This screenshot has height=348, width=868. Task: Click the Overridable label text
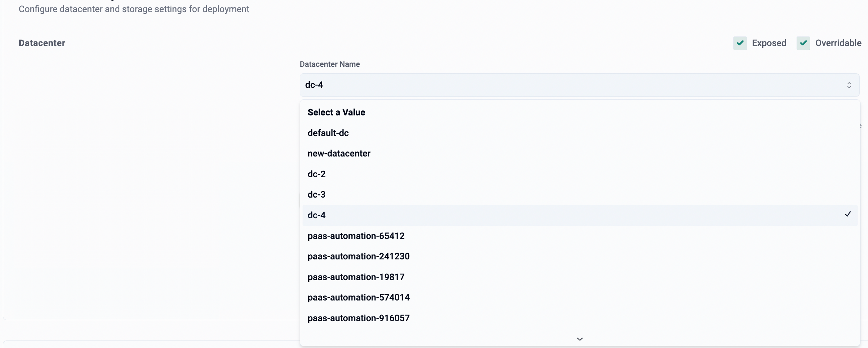pyautogui.click(x=838, y=43)
